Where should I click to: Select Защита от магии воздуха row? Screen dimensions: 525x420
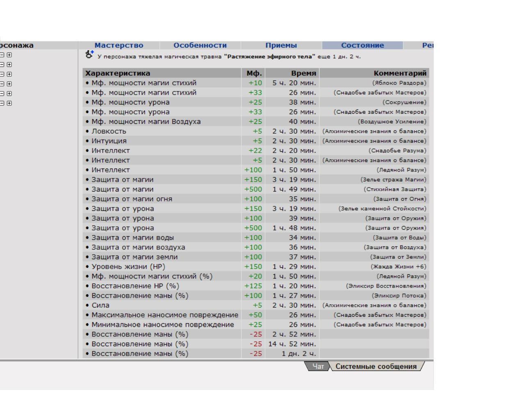point(256,247)
